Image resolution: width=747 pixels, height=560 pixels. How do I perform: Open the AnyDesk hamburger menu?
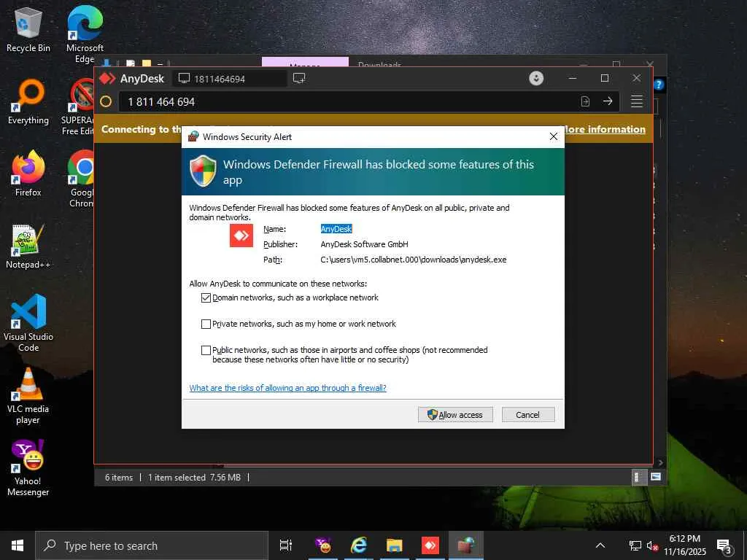pos(637,101)
